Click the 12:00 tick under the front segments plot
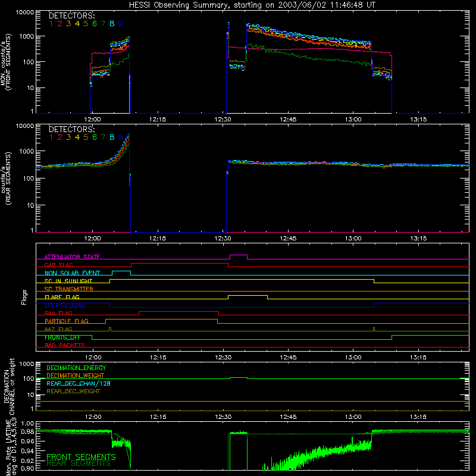476x476 pixels. [92, 120]
